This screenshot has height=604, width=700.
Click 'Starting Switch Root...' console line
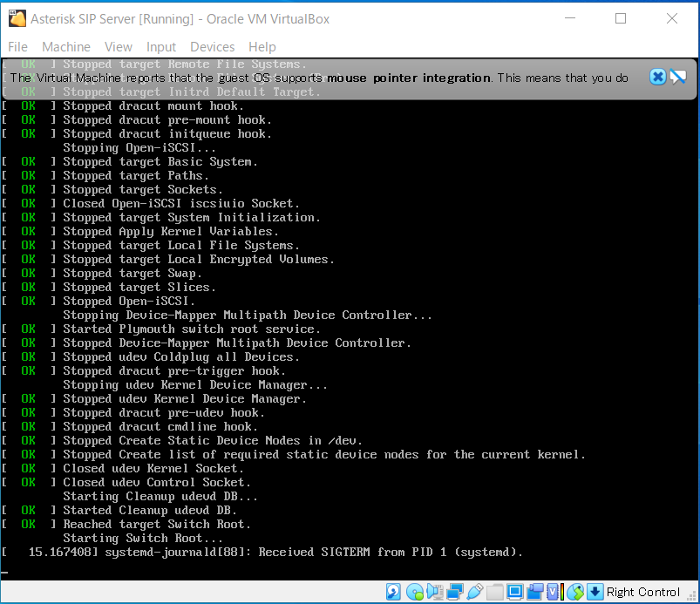click(143, 538)
